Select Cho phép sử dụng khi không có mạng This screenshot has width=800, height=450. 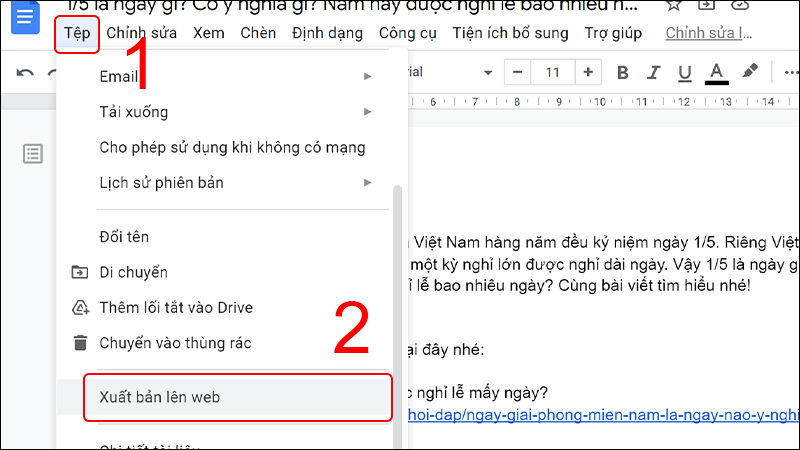[232, 147]
